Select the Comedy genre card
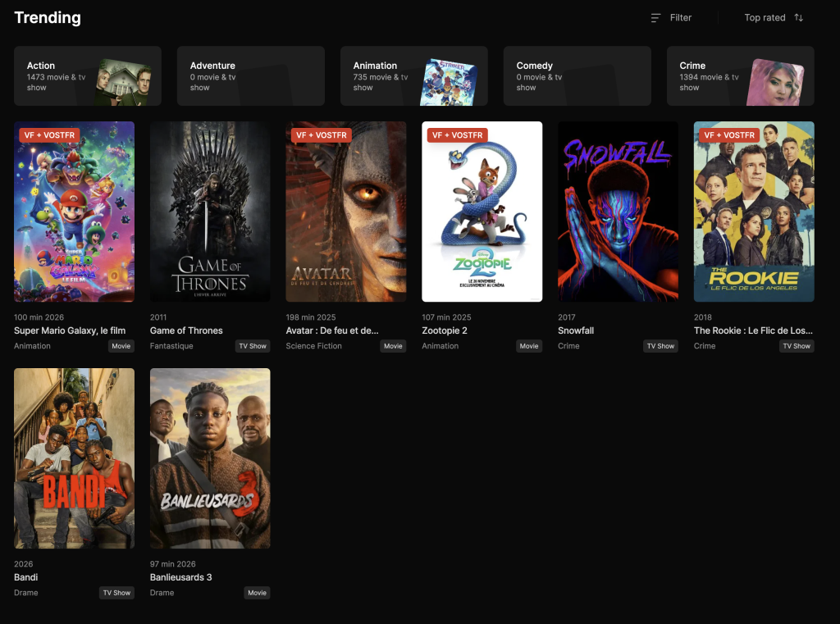The width and height of the screenshot is (840, 624). tap(577, 75)
